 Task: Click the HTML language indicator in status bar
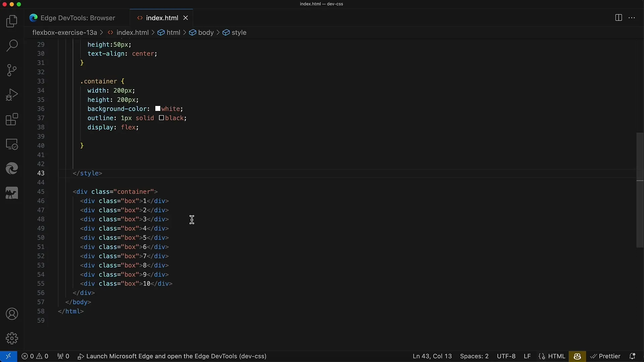pyautogui.click(x=557, y=356)
